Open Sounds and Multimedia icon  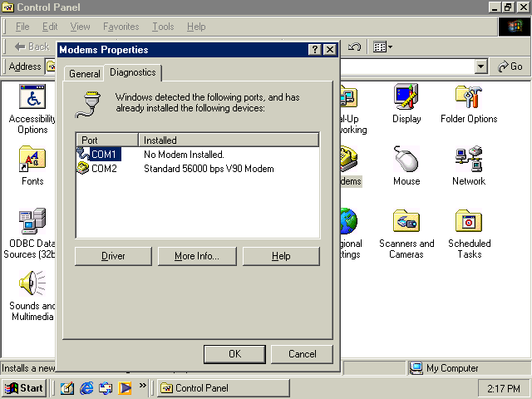[32, 283]
